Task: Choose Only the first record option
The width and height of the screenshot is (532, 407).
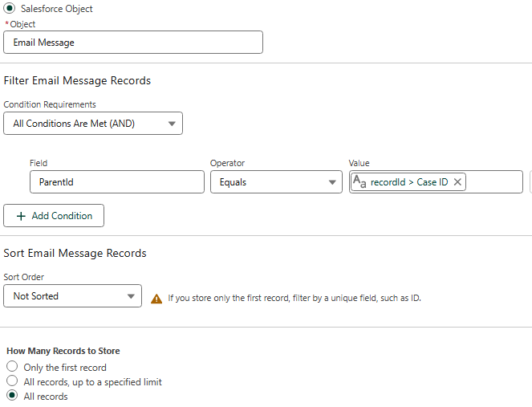Action: tap(12, 367)
